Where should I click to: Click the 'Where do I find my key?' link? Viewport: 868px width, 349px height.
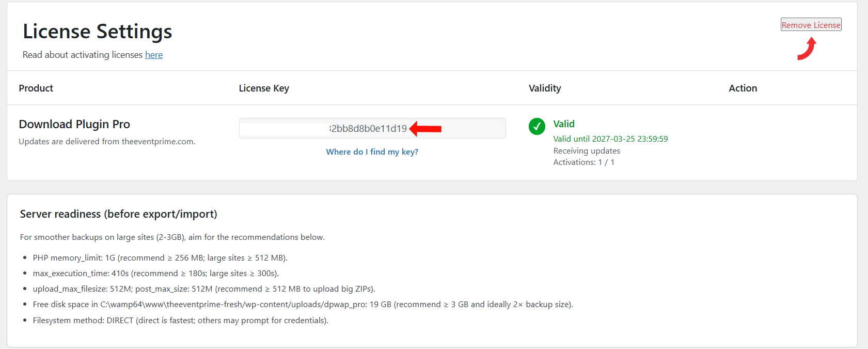tap(372, 152)
